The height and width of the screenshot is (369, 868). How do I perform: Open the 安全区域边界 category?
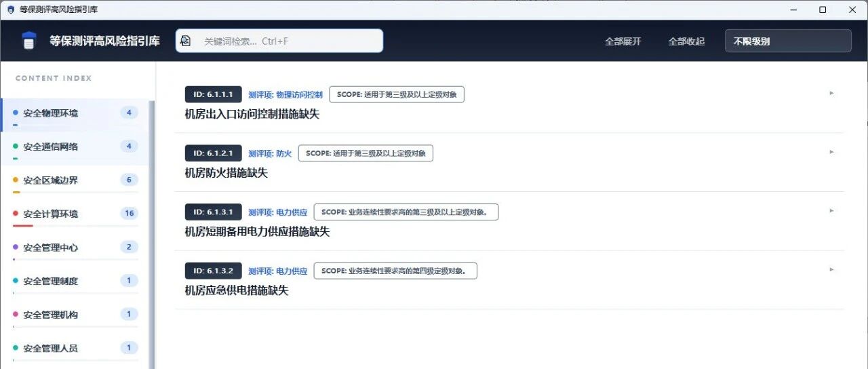click(75, 181)
